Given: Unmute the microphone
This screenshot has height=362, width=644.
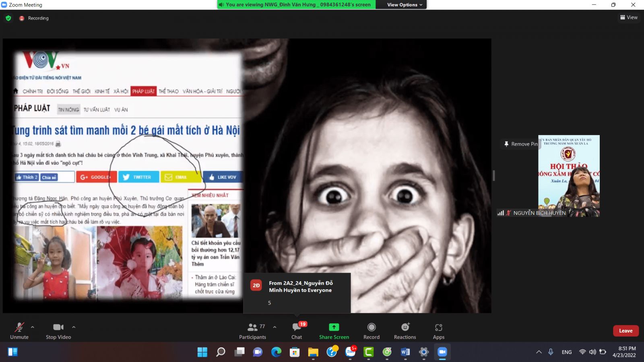Looking at the screenshot, I should tap(19, 331).
